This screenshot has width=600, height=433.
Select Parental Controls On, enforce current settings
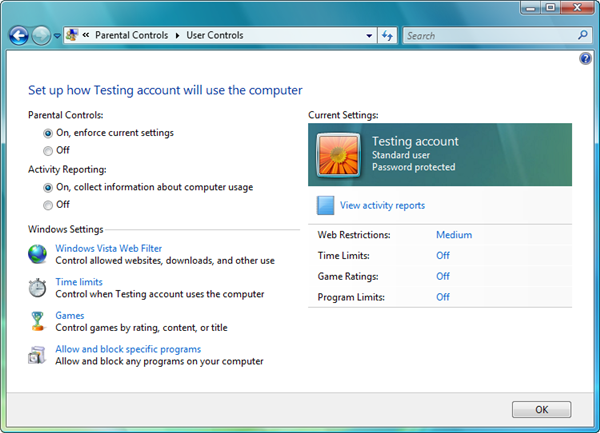tap(47, 133)
